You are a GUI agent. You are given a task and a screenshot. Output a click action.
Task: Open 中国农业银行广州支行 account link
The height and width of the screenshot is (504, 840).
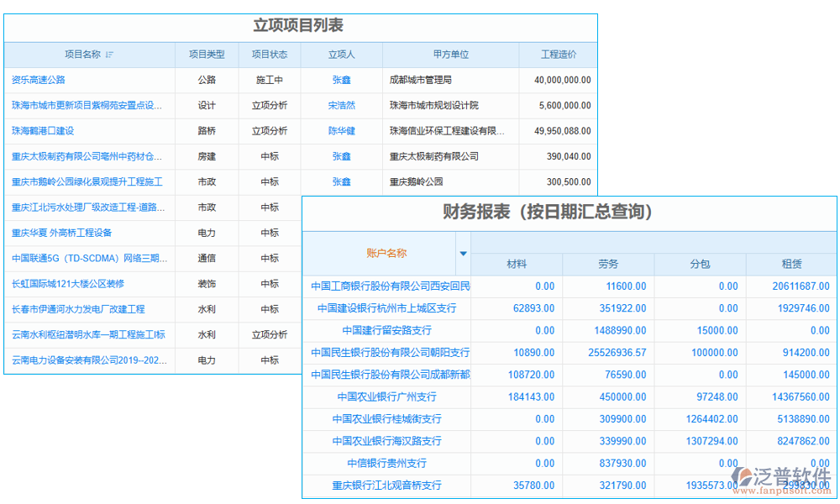coord(386,396)
